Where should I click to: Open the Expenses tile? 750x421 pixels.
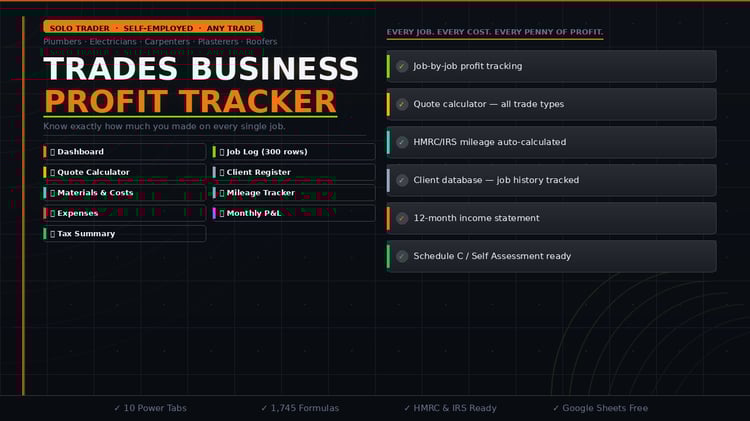[124, 213]
